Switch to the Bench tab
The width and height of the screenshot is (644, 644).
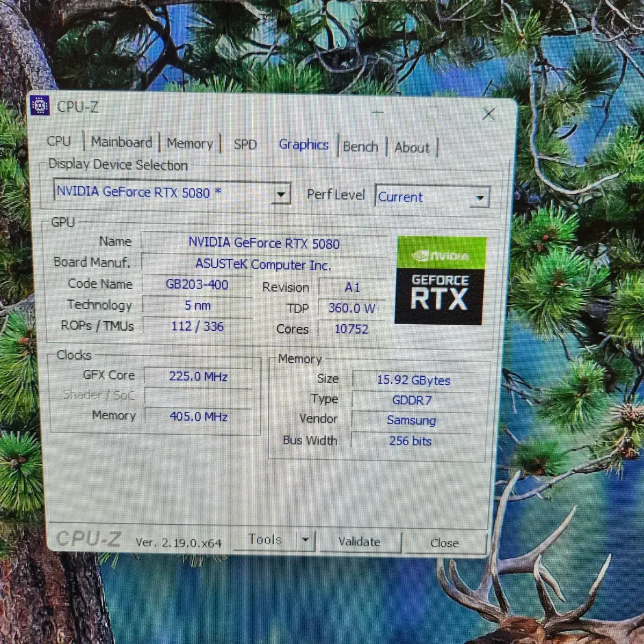360,147
